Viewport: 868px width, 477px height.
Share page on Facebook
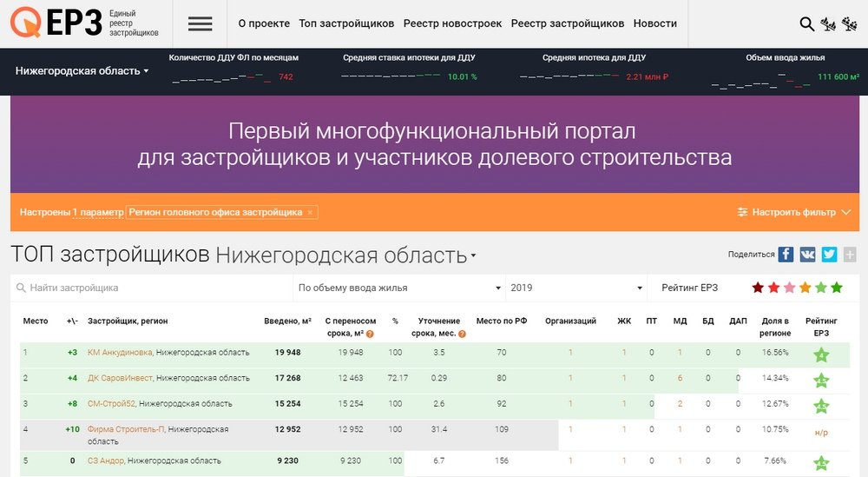click(x=786, y=255)
